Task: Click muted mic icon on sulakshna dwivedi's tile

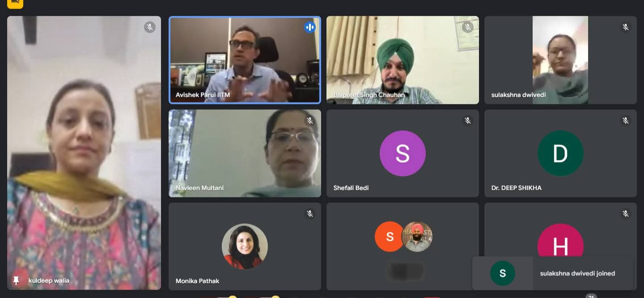Action: pos(626,27)
